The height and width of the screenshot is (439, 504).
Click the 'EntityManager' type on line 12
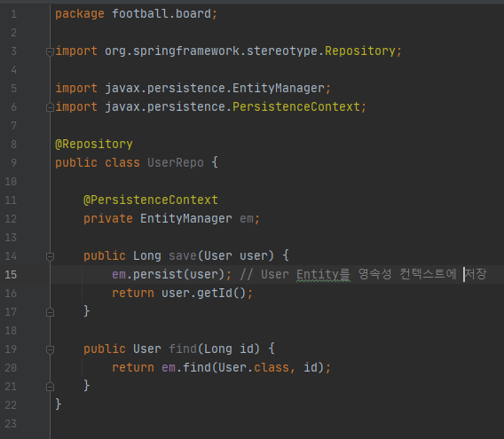tap(186, 219)
